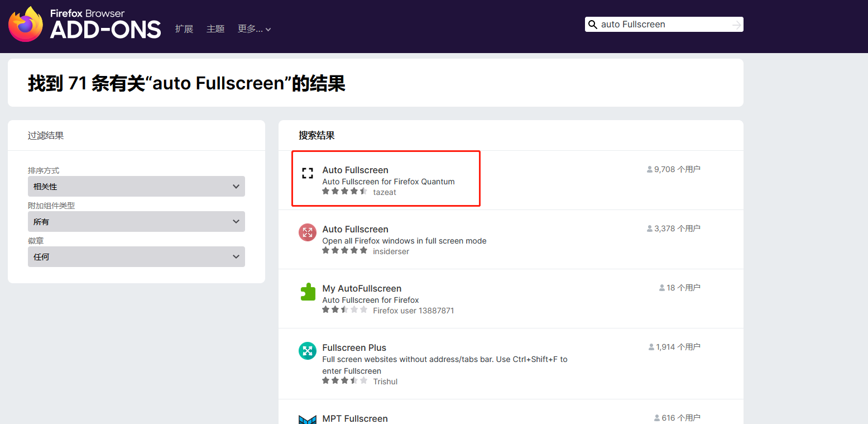Click the star rating beside Firefox user 13887871
The image size is (868, 424).
[x=344, y=310]
